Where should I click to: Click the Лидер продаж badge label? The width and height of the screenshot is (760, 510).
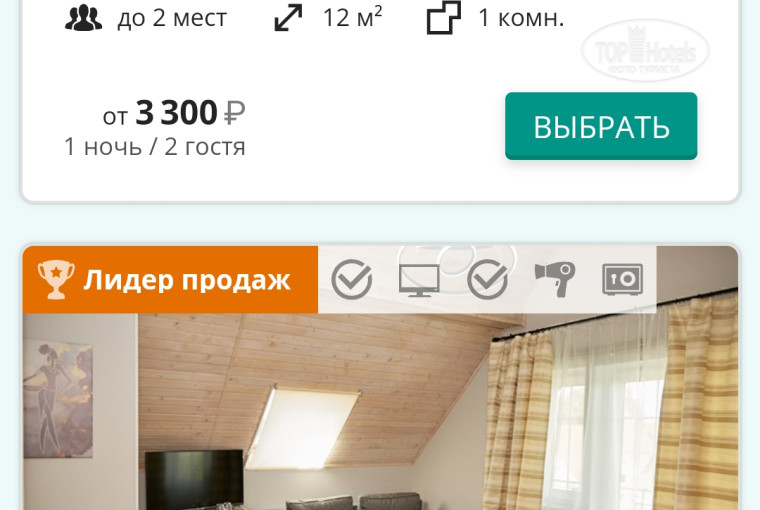[187, 280]
